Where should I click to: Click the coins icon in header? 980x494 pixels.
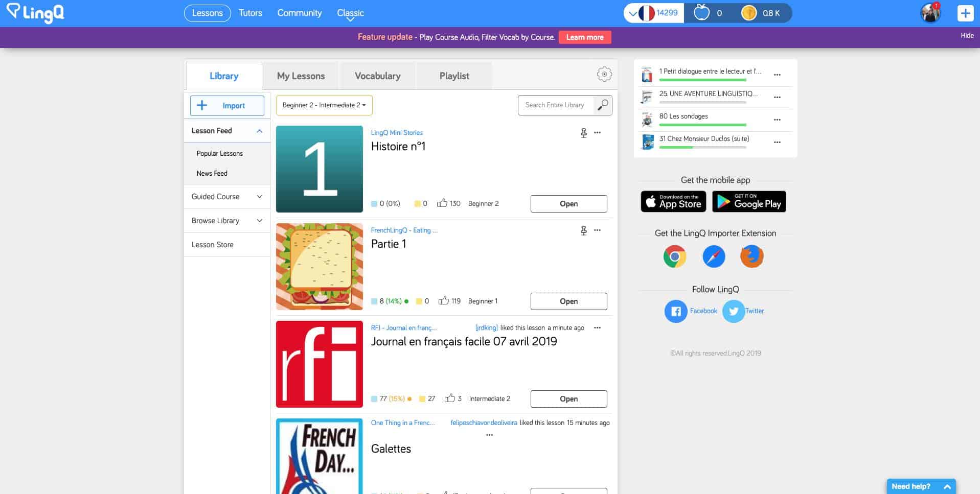(749, 13)
